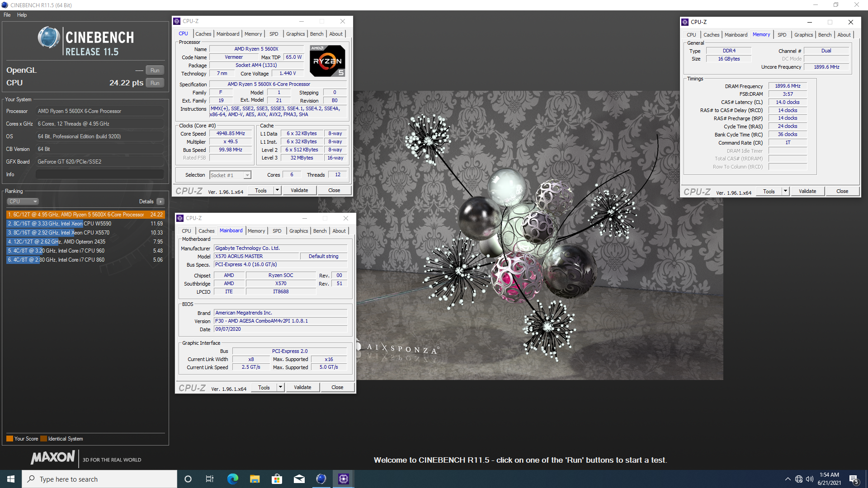Open Cinebench File menu
Viewport: 868px width, 488px height.
(7, 15)
